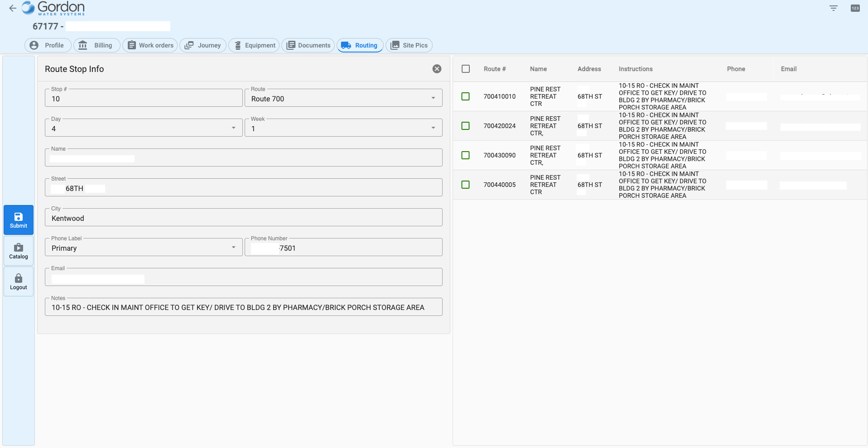Click the back arrow icon
The width and height of the screenshot is (868, 448).
point(13,8)
